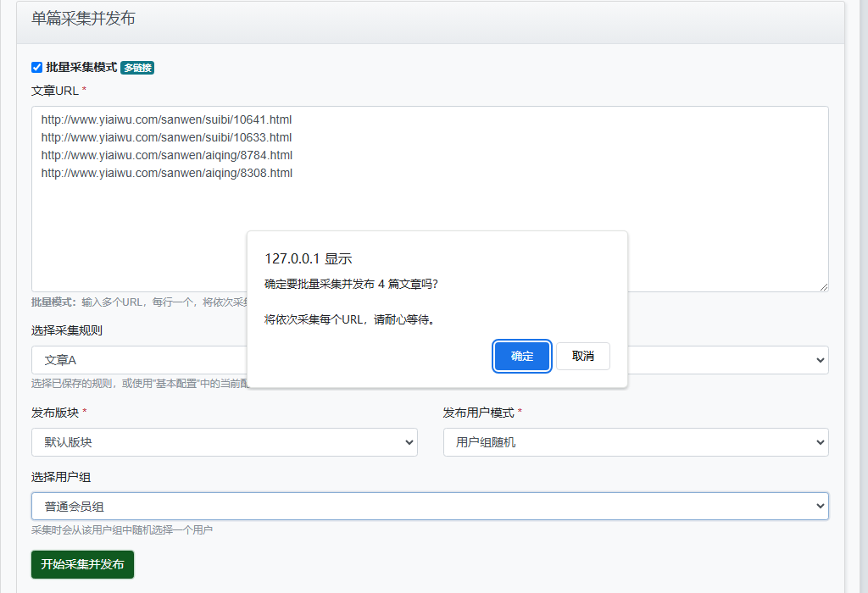
Task: Click the 文章URL field label
Action: pos(58,91)
